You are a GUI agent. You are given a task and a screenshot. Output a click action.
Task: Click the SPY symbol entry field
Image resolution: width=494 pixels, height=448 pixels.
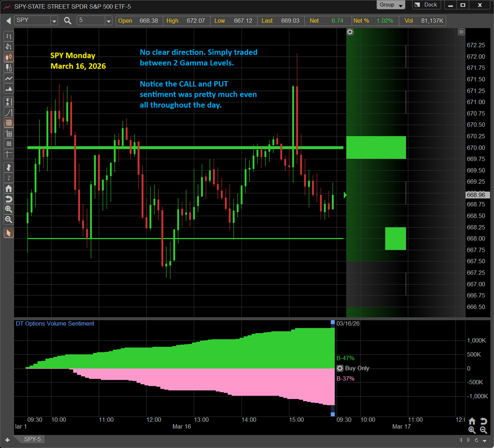[x=32, y=20]
